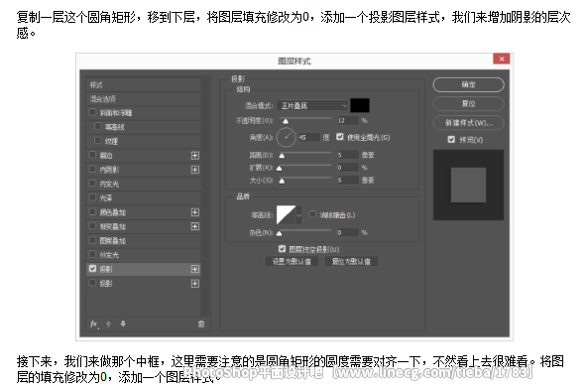Enable the 描边 checkbox
The height and width of the screenshot is (391, 588).
[92, 155]
